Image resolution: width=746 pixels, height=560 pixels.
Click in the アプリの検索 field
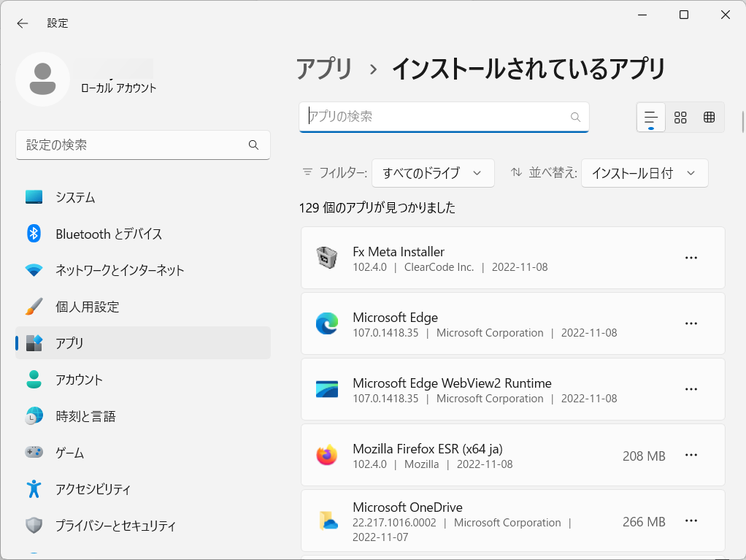click(x=444, y=117)
